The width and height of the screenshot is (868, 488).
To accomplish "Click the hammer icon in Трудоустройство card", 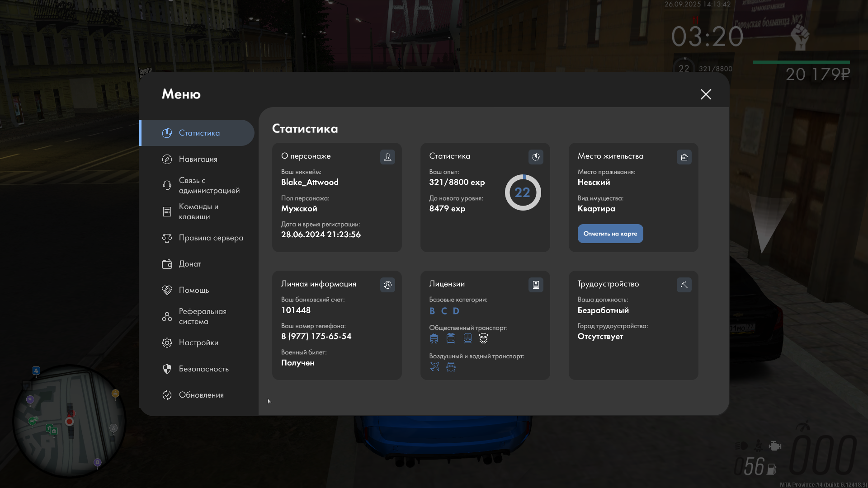I will [684, 285].
